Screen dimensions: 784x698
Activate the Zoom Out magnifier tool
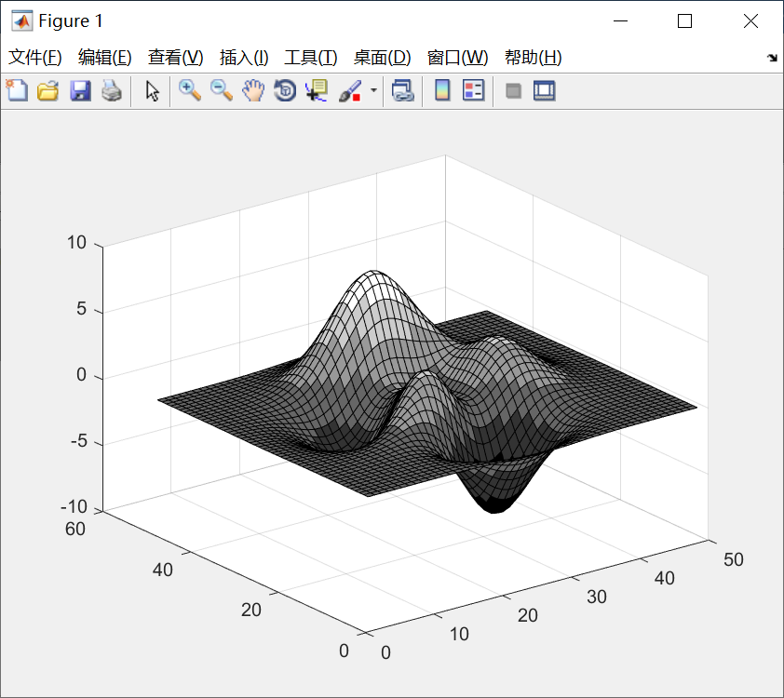click(x=222, y=91)
